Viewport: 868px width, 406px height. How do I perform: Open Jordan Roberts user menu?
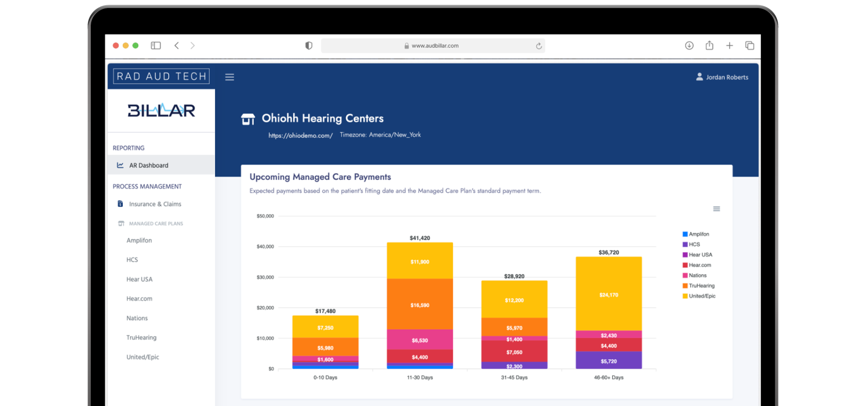tap(722, 77)
